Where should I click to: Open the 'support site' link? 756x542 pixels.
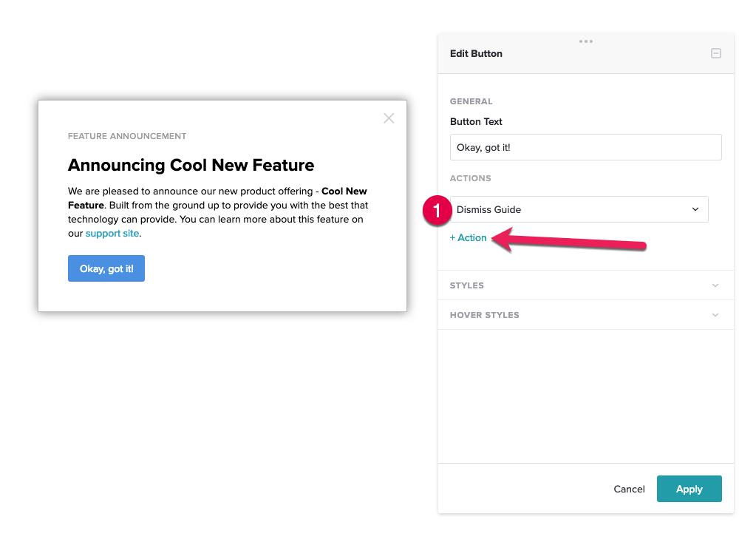click(x=112, y=234)
